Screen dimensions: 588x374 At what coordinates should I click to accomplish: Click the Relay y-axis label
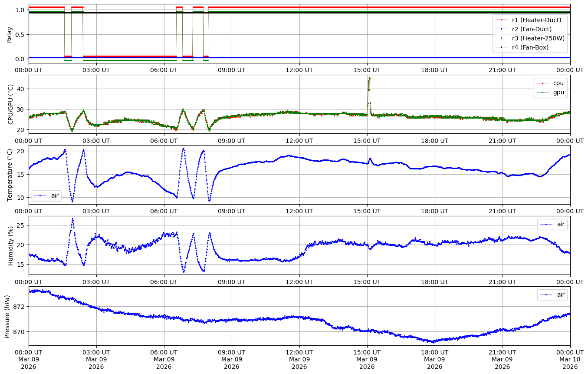[x=10, y=34]
